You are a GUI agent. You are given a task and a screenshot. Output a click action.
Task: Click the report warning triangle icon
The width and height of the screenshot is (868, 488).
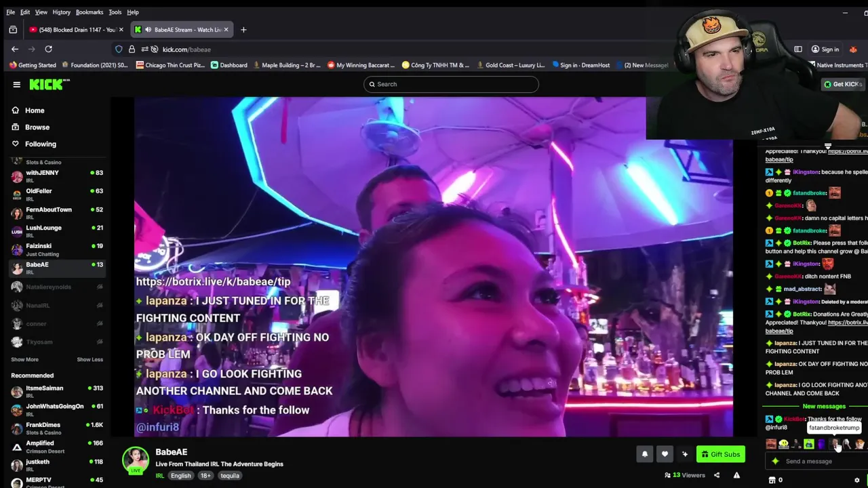pos(736,475)
